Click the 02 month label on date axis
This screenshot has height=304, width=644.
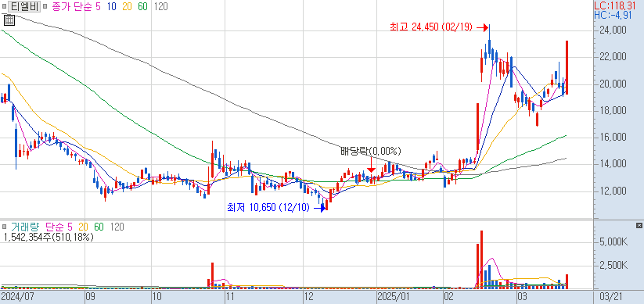pyautogui.click(x=449, y=297)
